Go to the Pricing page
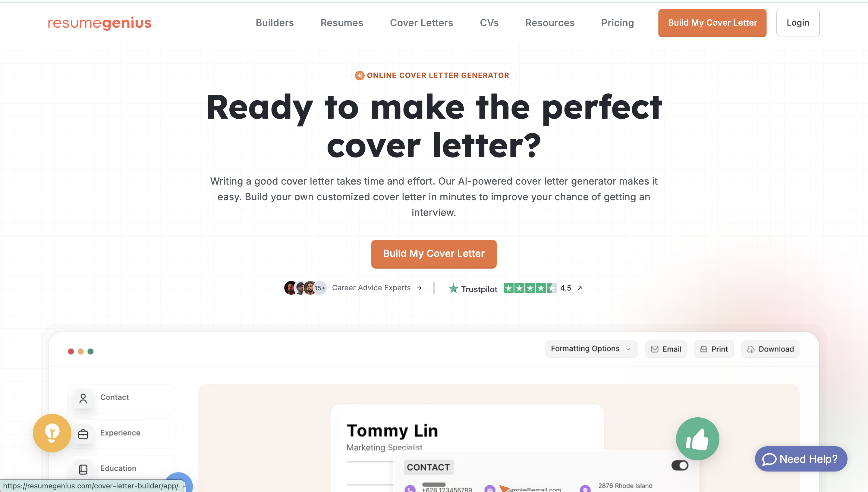The height and width of the screenshot is (492, 868). (x=618, y=23)
